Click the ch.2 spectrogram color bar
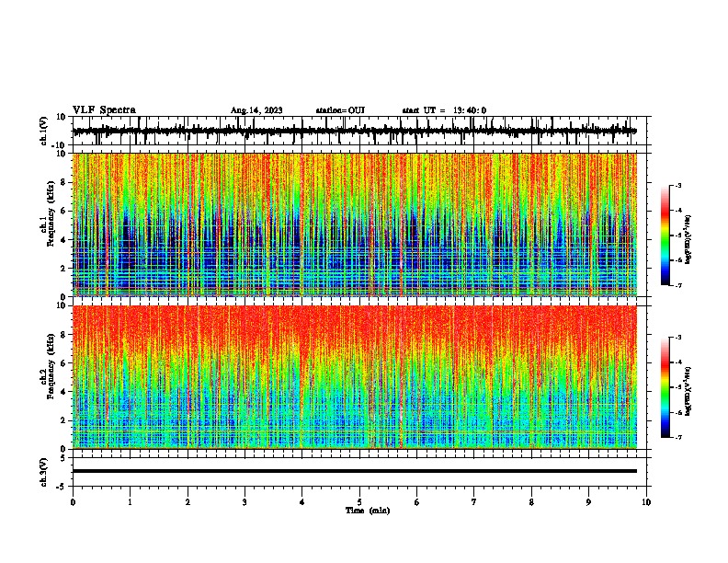Screen dimensions: 728x563 [665, 387]
